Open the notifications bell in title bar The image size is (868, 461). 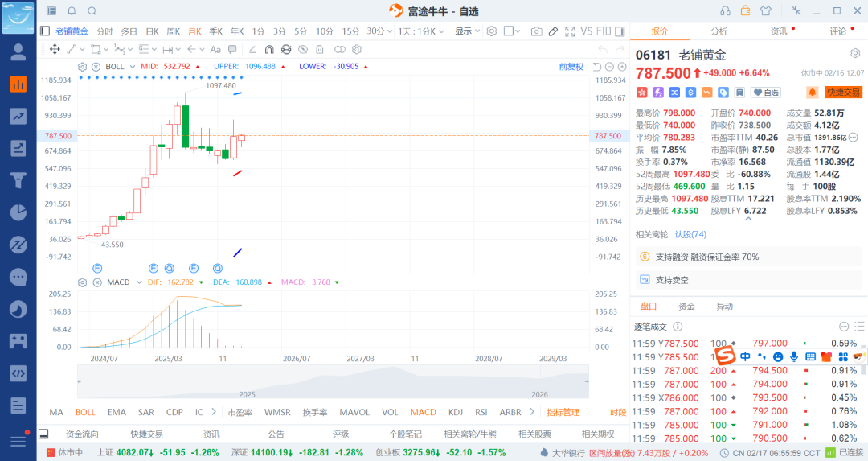click(x=72, y=11)
